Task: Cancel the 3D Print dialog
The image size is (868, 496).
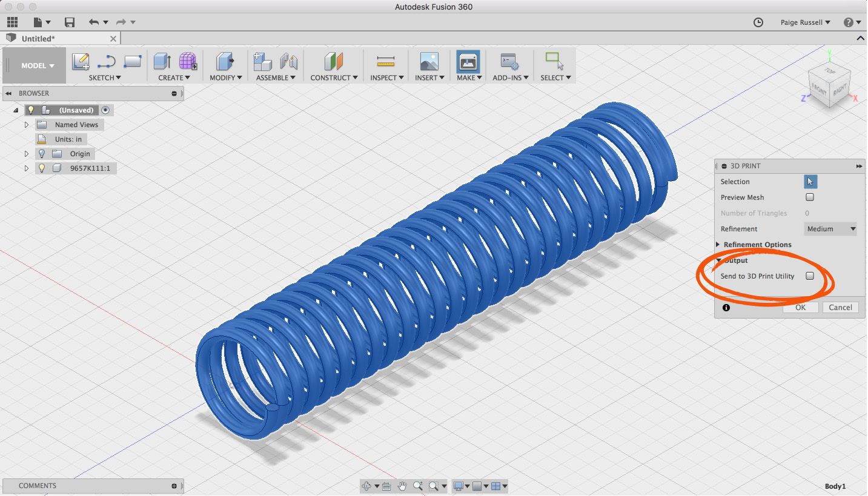Action: point(840,308)
